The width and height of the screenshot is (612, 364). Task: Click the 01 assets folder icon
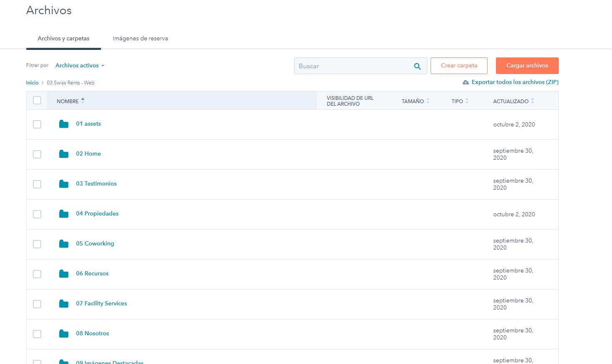64,124
